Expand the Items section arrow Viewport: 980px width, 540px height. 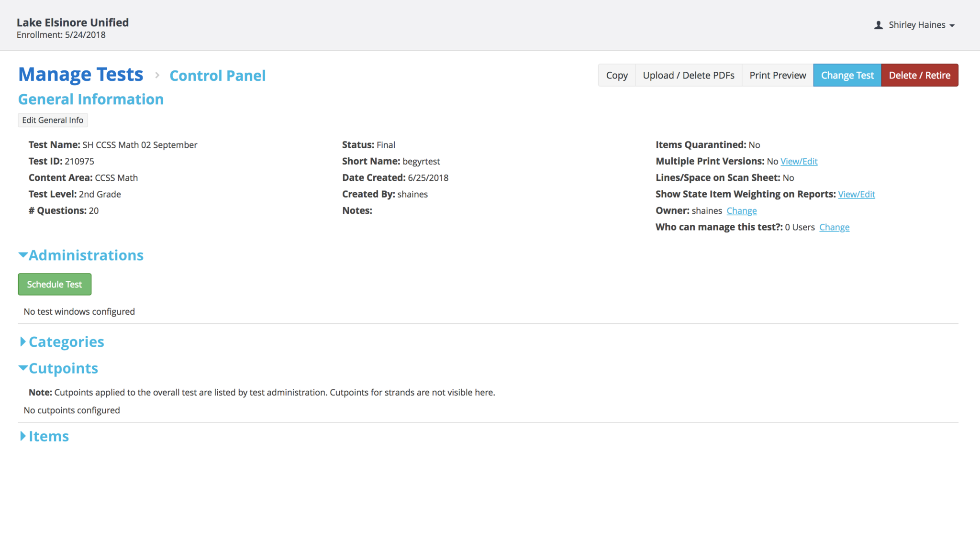[x=22, y=436]
